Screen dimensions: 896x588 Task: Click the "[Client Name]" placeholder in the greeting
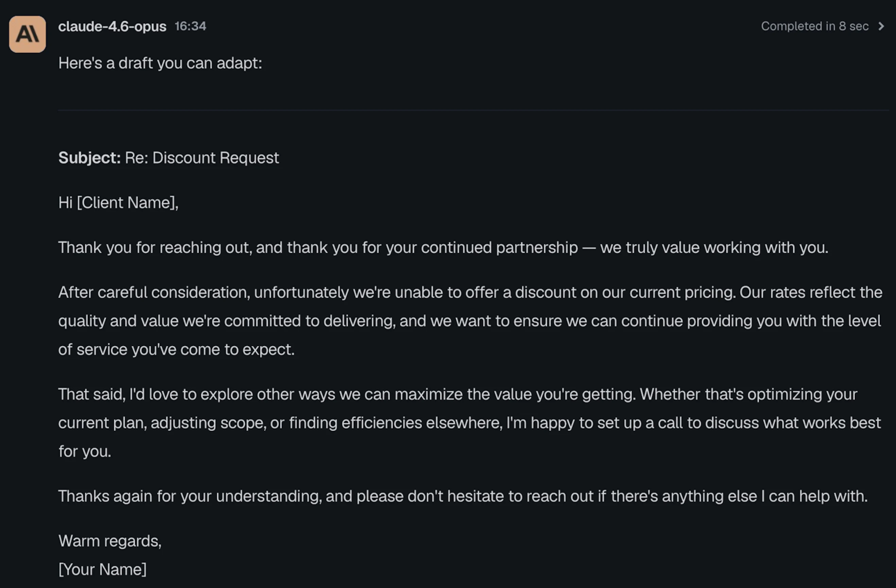127,203
